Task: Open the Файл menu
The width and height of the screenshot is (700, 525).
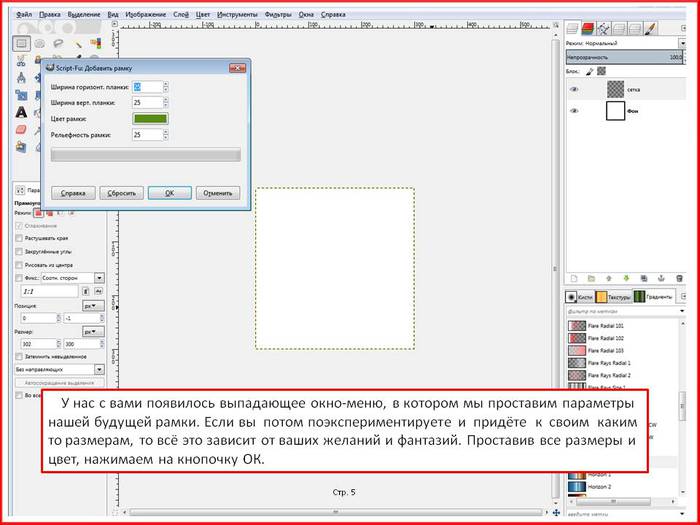Action: pos(24,14)
